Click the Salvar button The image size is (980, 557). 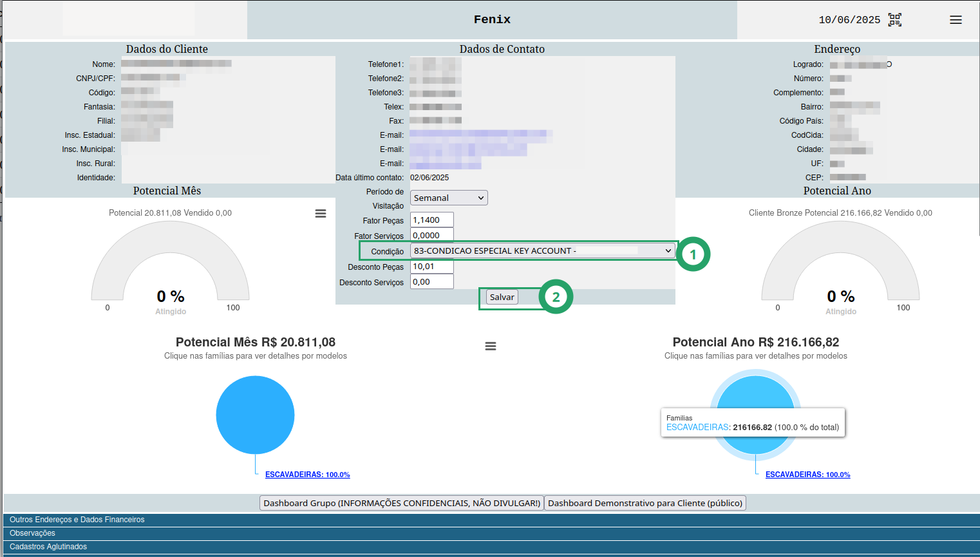502,297
